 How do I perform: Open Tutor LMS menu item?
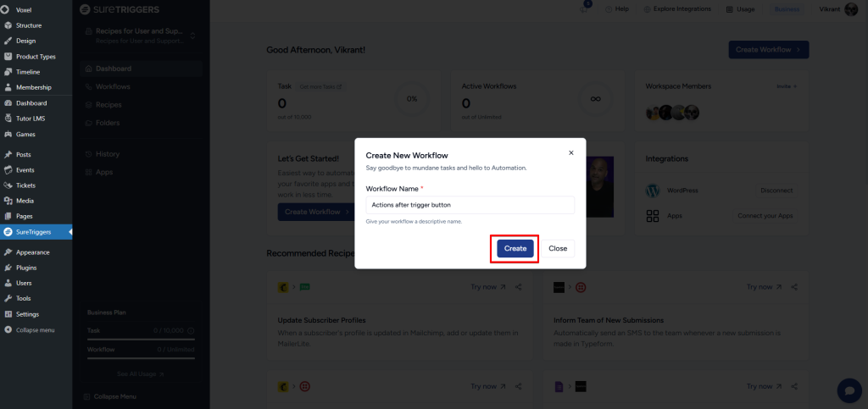(x=31, y=119)
